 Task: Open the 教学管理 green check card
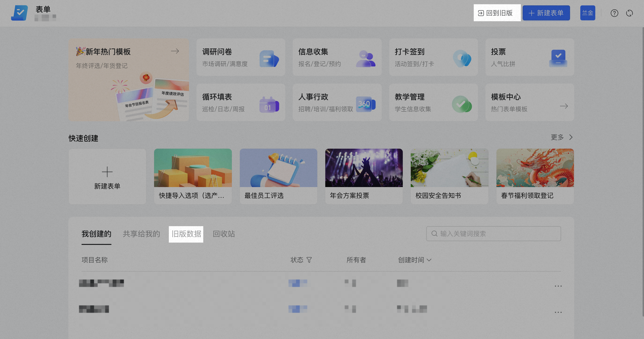[433, 103]
